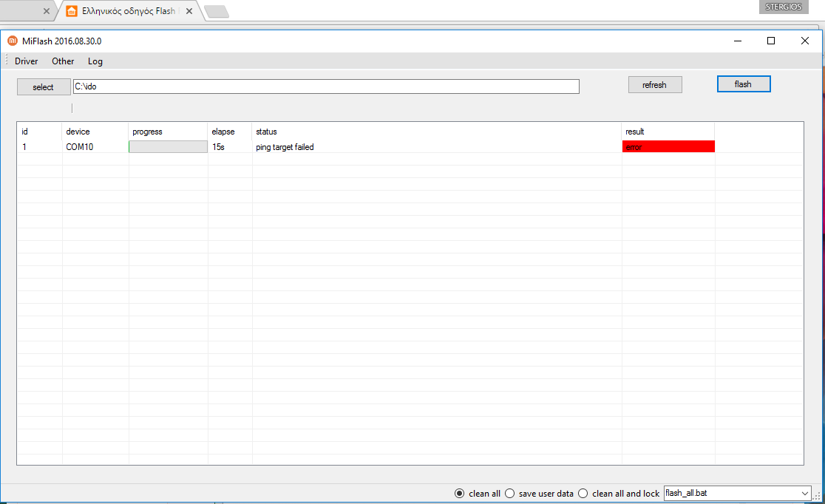The image size is (825, 504).
Task: Start flashing with the flash button
Action: (744, 84)
